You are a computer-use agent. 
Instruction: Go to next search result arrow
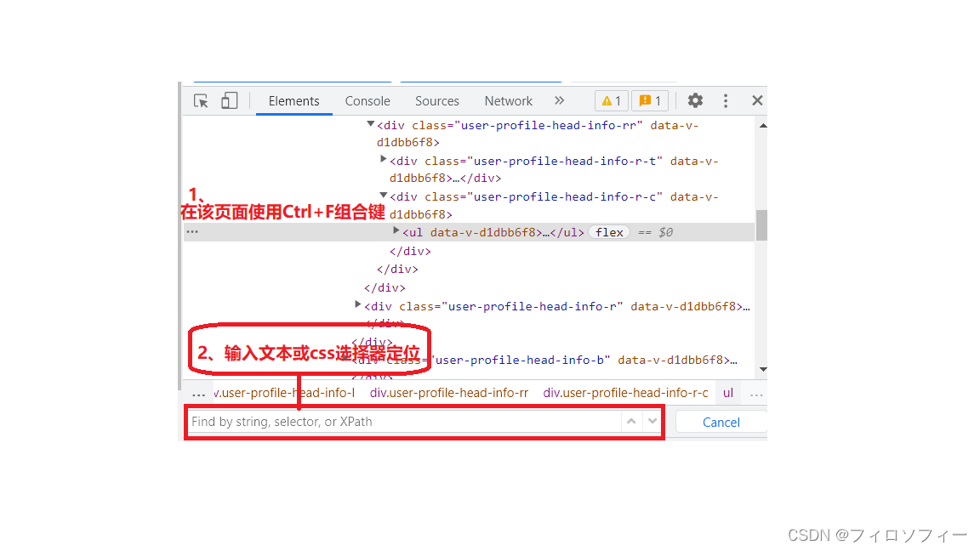(652, 422)
